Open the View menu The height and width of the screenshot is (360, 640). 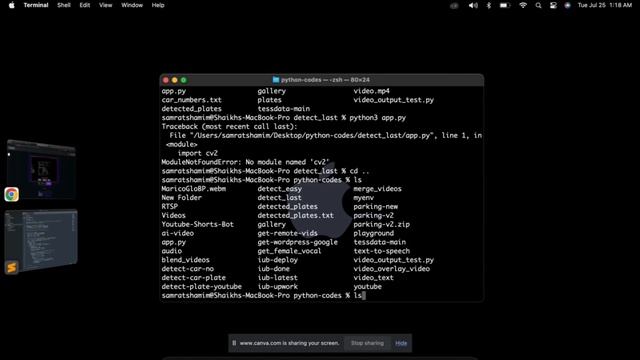pyautogui.click(x=105, y=5)
